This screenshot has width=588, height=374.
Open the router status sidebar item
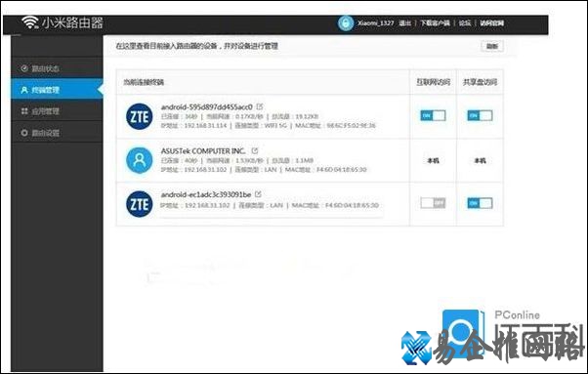click(x=57, y=68)
